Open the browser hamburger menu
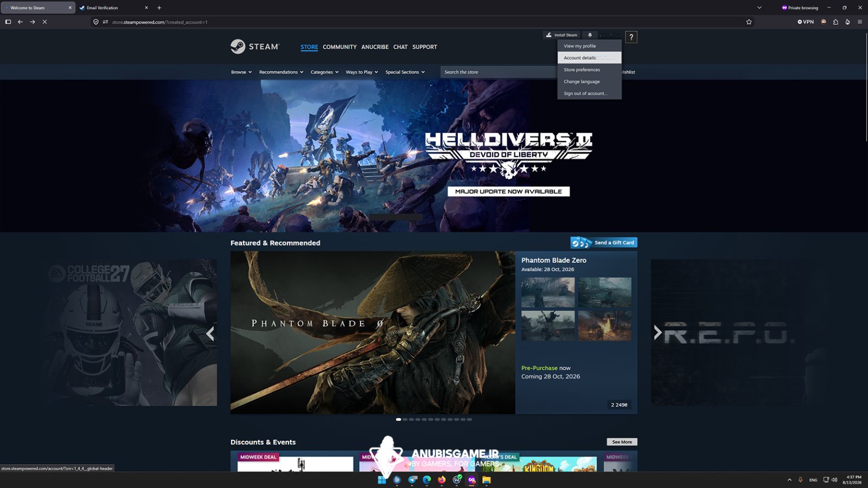 tap(860, 22)
